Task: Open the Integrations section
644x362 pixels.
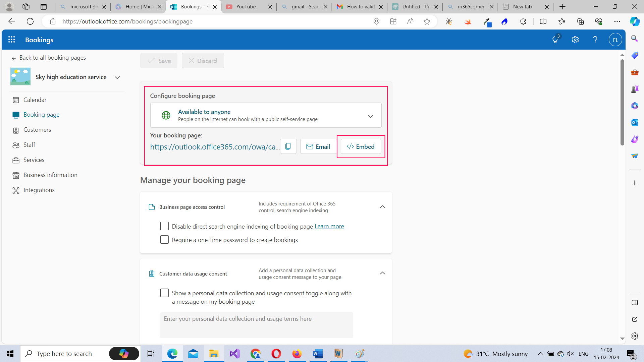Action: pyautogui.click(x=39, y=190)
